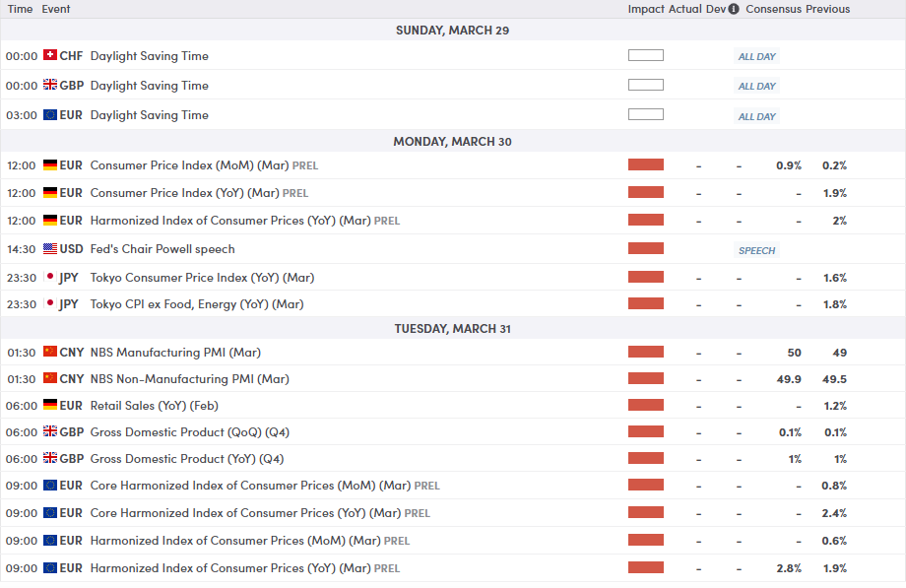906x588 pixels.
Task: Click China flag on NBS Non-Manufacturing PMI row
Action: tap(50, 378)
